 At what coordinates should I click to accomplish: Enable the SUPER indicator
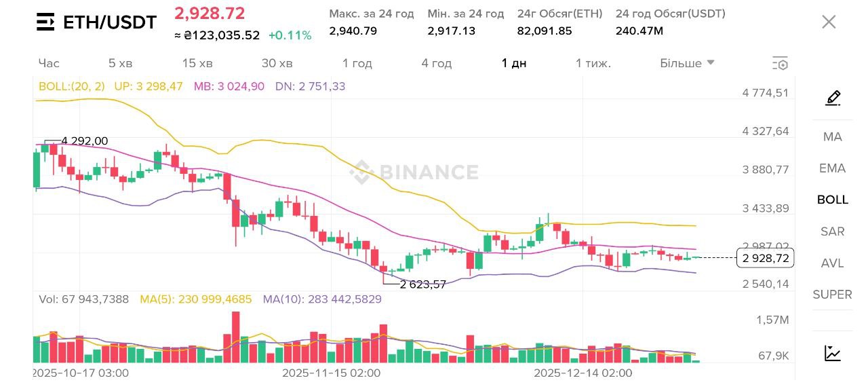(832, 295)
